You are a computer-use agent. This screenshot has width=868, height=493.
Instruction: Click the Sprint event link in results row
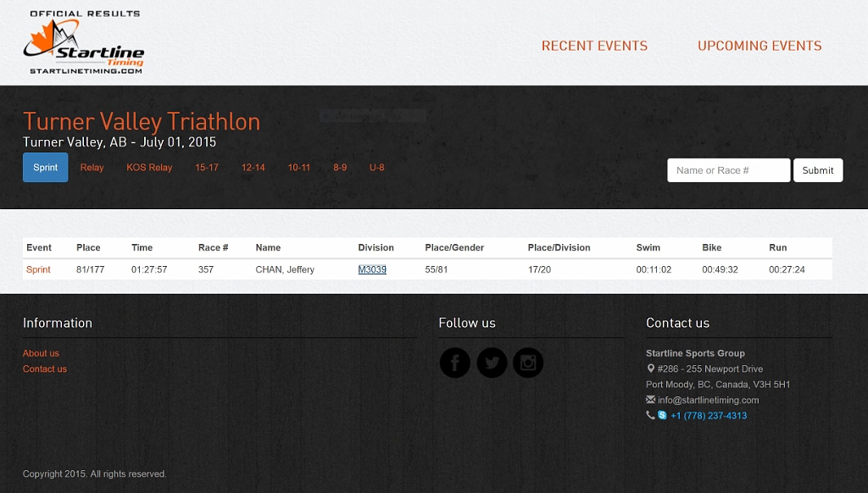click(38, 269)
